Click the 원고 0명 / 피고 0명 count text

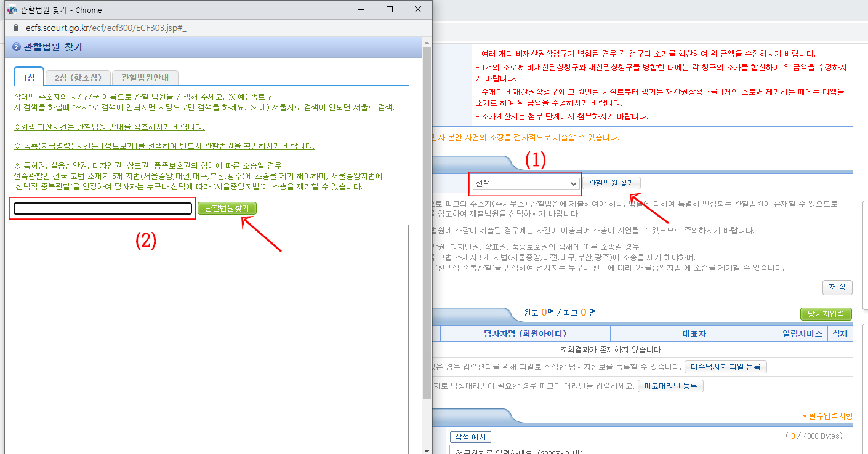[x=560, y=313]
